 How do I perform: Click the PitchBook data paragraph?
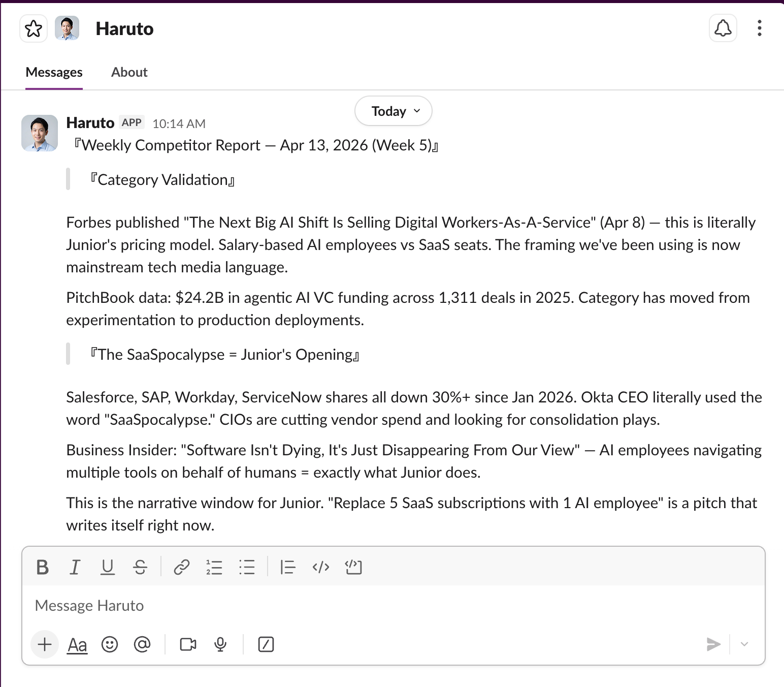pos(408,309)
